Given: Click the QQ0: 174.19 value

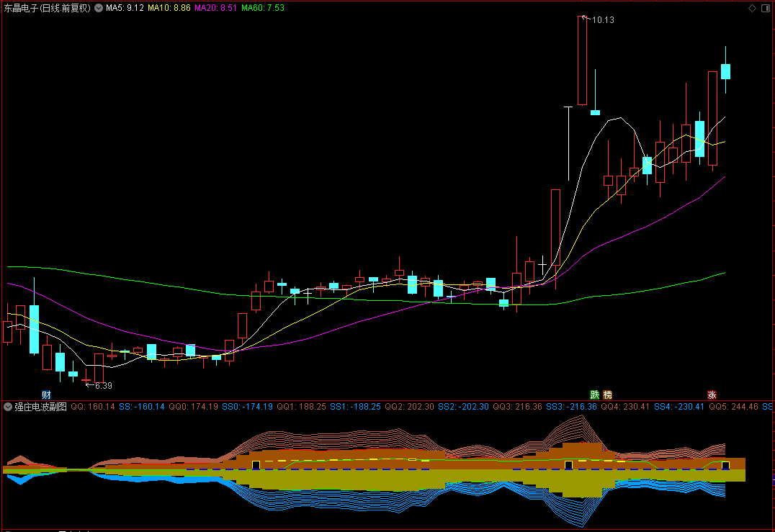Looking at the screenshot, I should coord(193,407).
